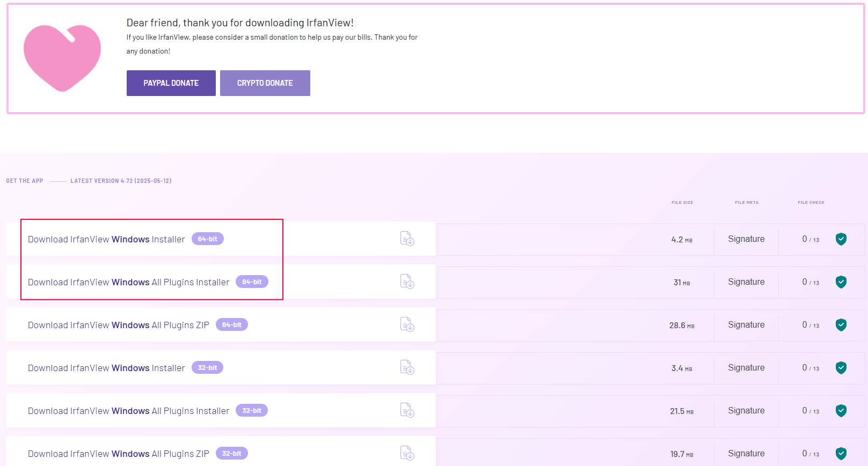
Task: Click 0 / 13 file check on 31 MB row
Action: point(811,282)
